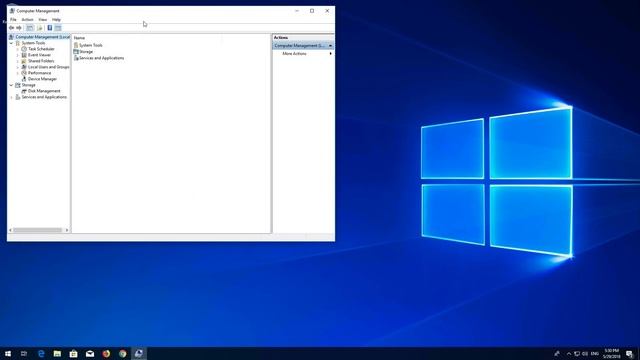Expand Services and Applications tree node
The width and height of the screenshot is (640, 360).
11,97
